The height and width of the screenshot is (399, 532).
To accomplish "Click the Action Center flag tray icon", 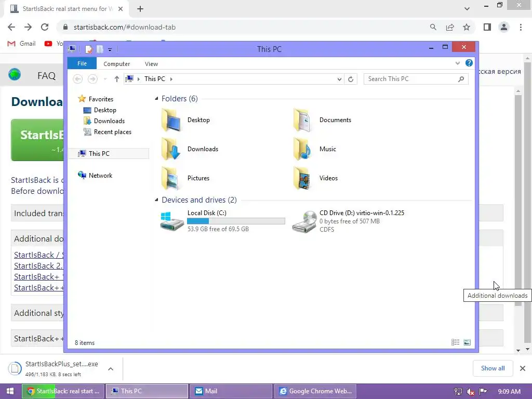I will 483,392.
